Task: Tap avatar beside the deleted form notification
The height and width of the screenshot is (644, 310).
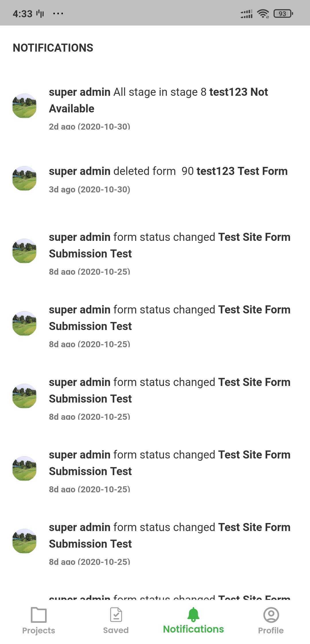Action: (x=24, y=178)
